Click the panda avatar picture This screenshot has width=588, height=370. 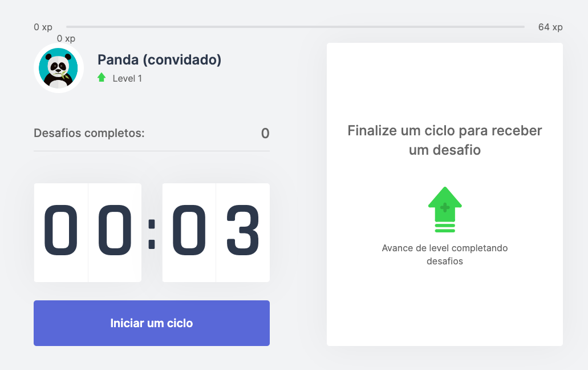pyautogui.click(x=59, y=68)
